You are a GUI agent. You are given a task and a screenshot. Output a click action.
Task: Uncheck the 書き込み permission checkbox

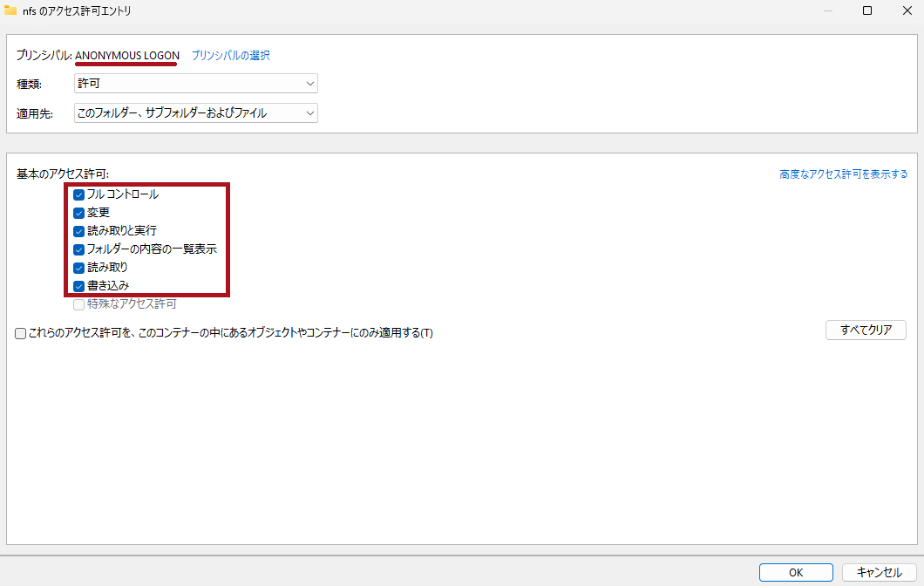tap(78, 287)
